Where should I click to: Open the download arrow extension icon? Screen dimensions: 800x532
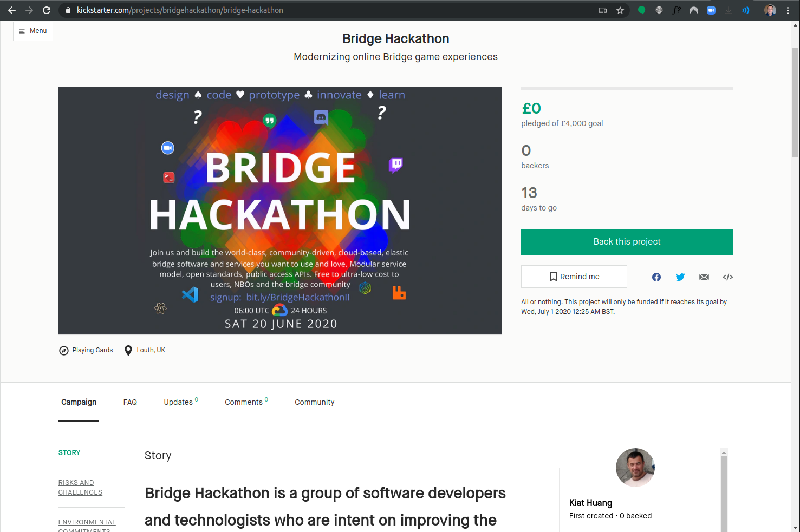tap(729, 10)
